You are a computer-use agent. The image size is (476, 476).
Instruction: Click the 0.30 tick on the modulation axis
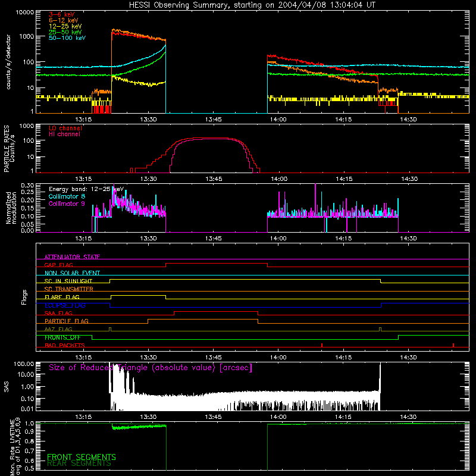point(27,186)
